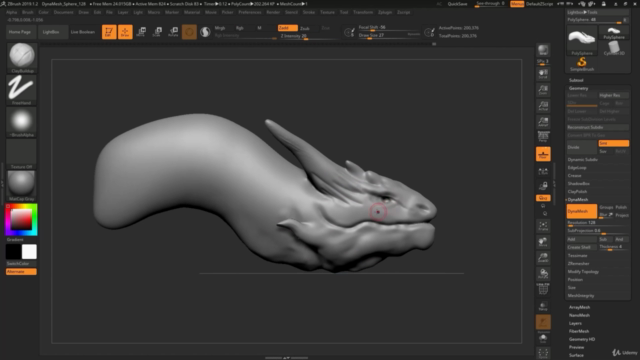Toggle the Rgb button

point(240,28)
